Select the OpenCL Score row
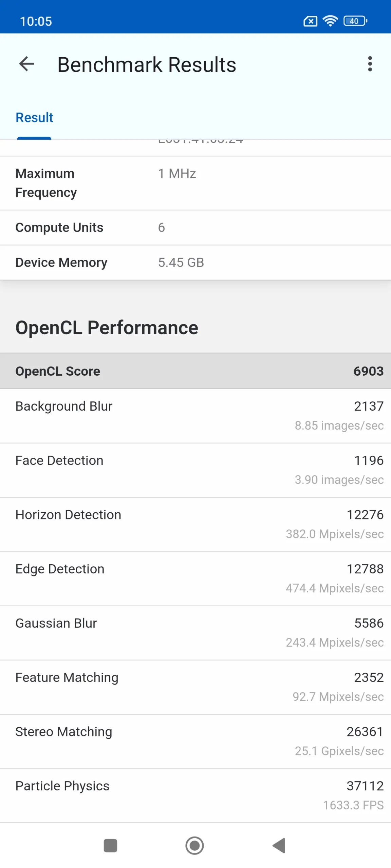This screenshot has width=391, height=868. 195,371
